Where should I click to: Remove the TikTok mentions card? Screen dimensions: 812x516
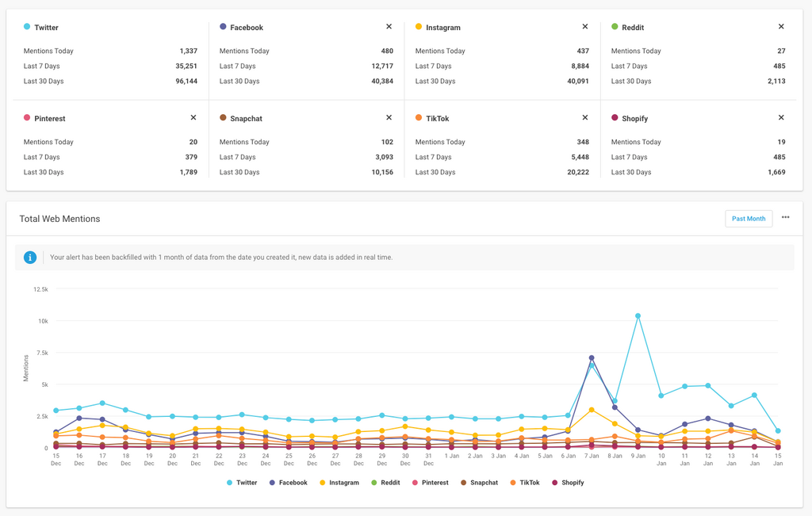[x=585, y=117]
